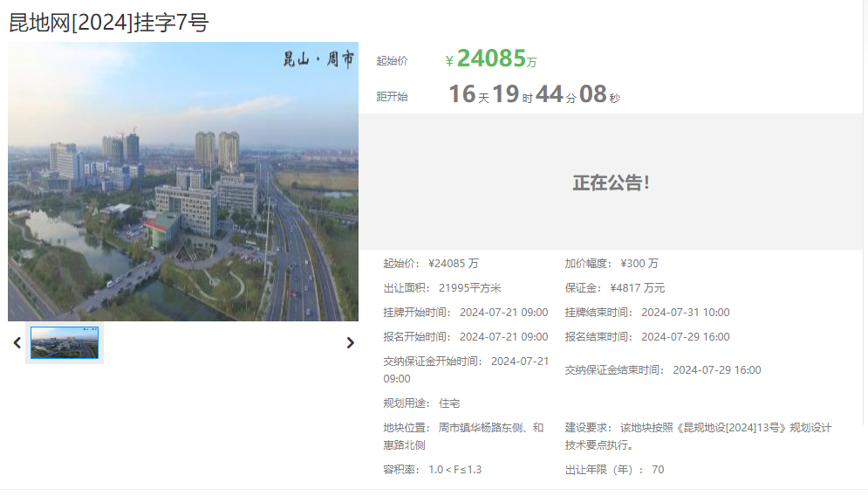Click the 容积率 1.0 < F ≤ 1.3 value
This screenshot has height=496, width=868.
click(455, 470)
